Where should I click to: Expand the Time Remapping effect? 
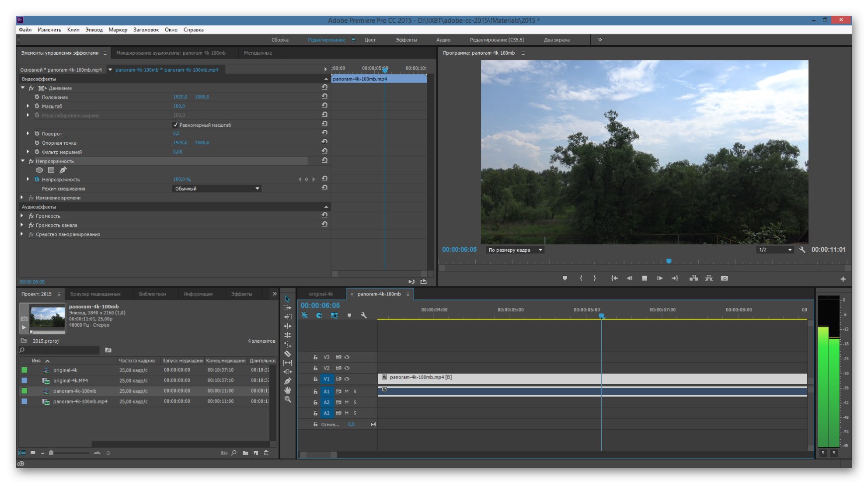[x=22, y=197]
